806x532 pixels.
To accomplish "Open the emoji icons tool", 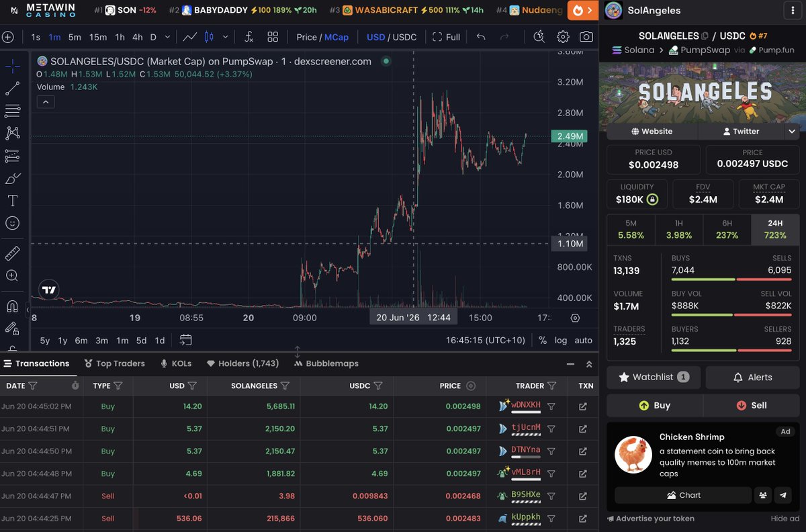I will click(12, 223).
